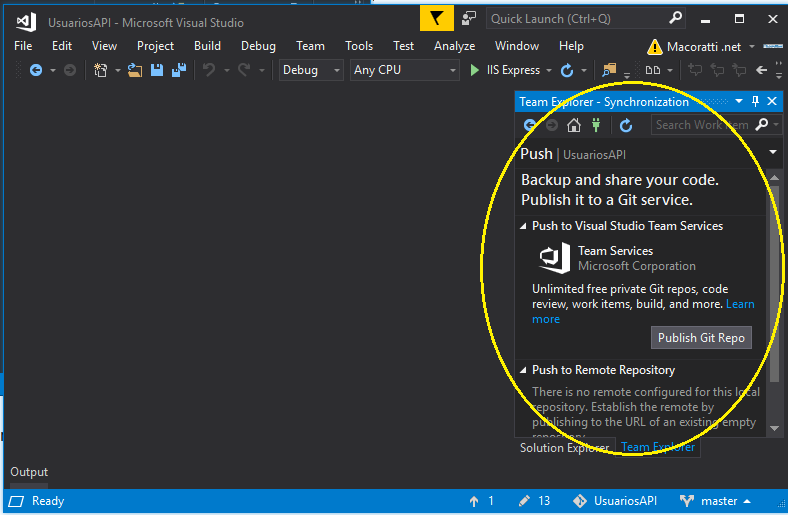Image resolution: width=790 pixels, height=515 pixels.
Task: Click the Find in Files toolbar icon
Action: point(609,70)
